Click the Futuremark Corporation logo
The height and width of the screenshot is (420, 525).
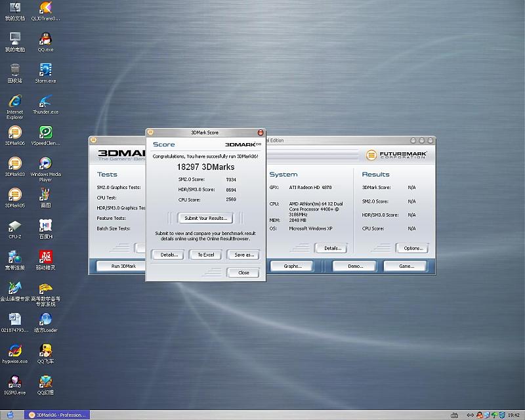point(396,155)
